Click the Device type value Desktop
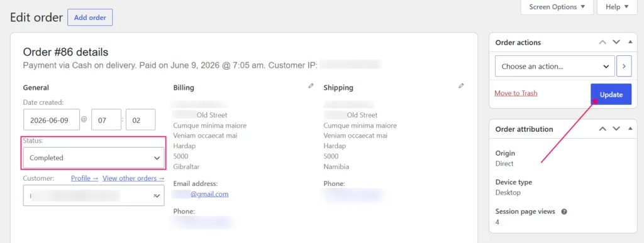This screenshot has height=243, width=644. pyautogui.click(x=508, y=193)
